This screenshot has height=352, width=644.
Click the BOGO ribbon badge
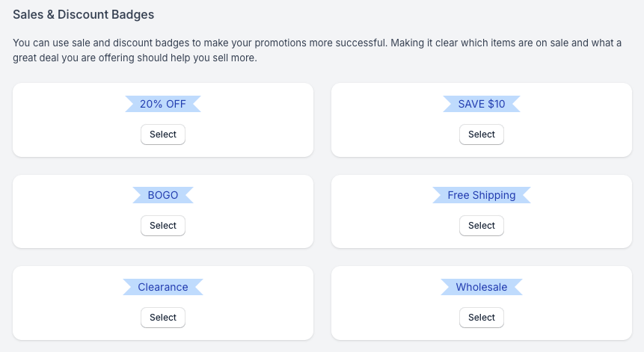click(x=162, y=195)
